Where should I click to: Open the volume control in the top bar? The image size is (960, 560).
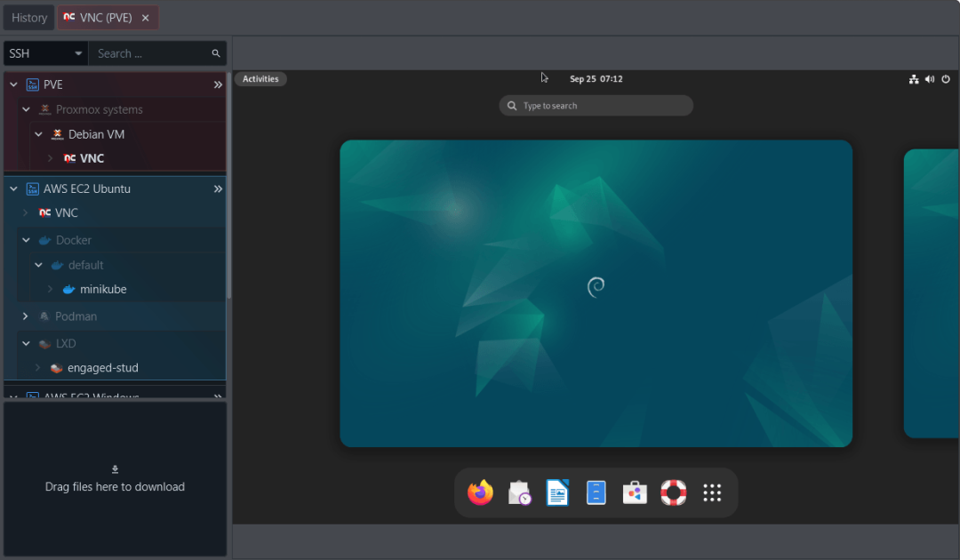click(930, 79)
